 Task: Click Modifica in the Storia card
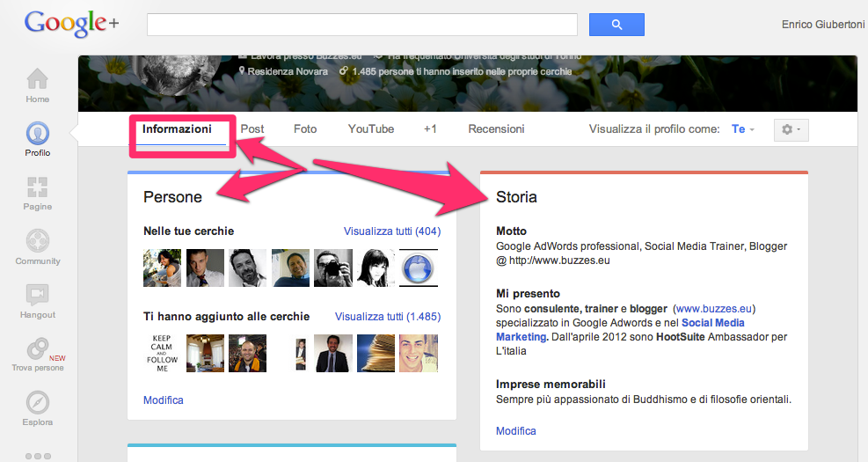click(x=516, y=431)
